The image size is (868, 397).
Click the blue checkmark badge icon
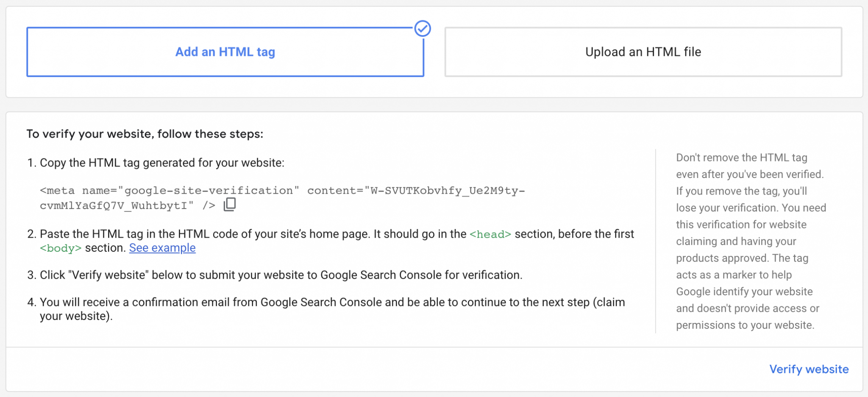coord(423,29)
